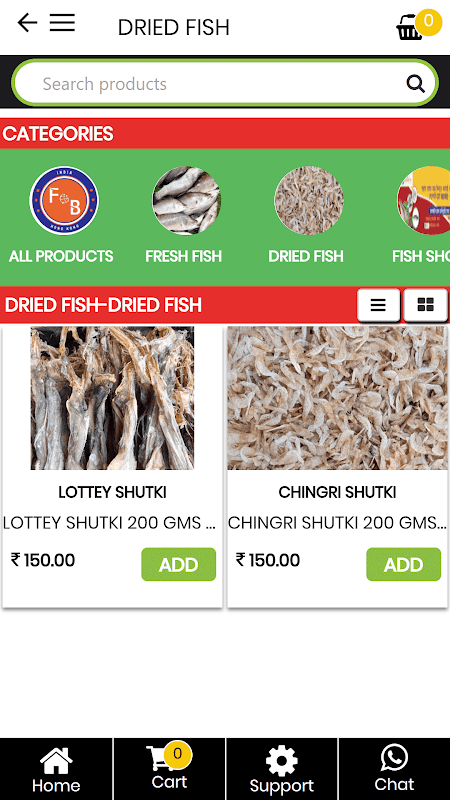
Task: Open the Chingri Shutki product photo
Action: click(337, 398)
